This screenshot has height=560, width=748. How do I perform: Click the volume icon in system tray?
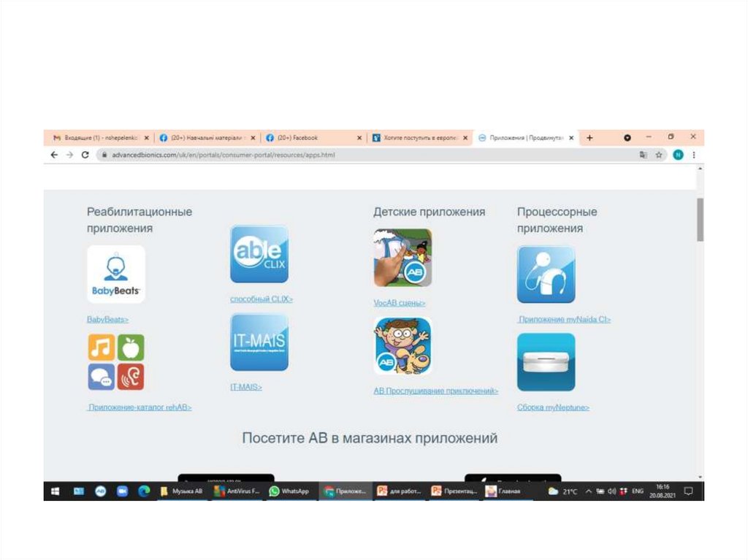point(611,491)
